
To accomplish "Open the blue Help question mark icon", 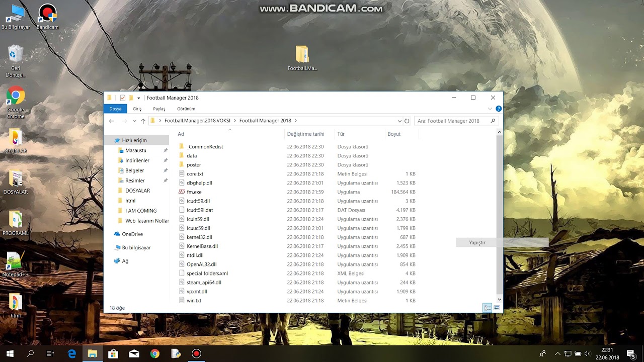I will point(498,109).
